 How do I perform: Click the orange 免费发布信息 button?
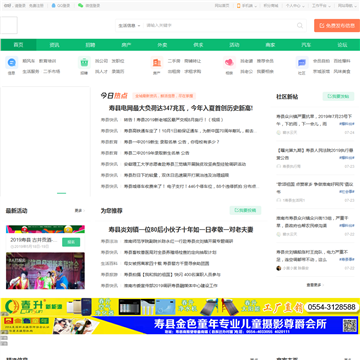pyautogui.click(x=337, y=25)
